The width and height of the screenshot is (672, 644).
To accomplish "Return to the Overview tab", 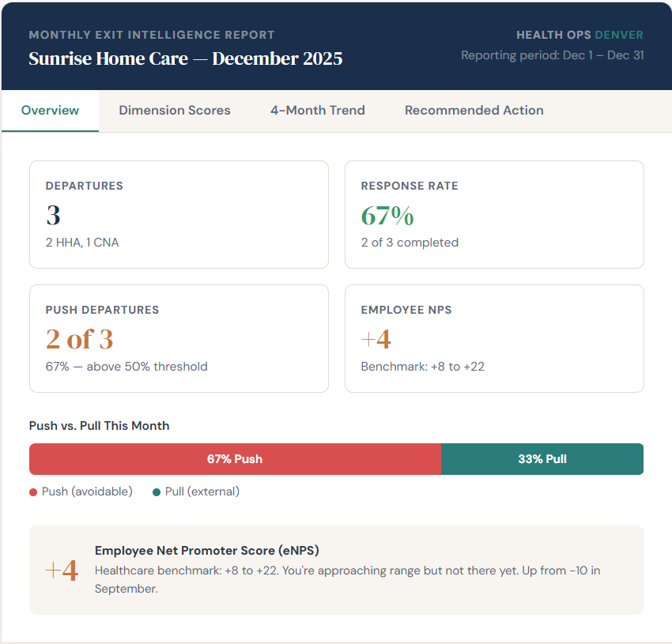I will [x=49, y=110].
